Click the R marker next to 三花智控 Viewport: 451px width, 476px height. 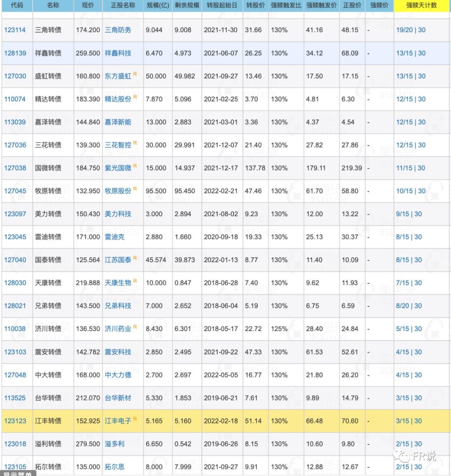click(x=135, y=143)
